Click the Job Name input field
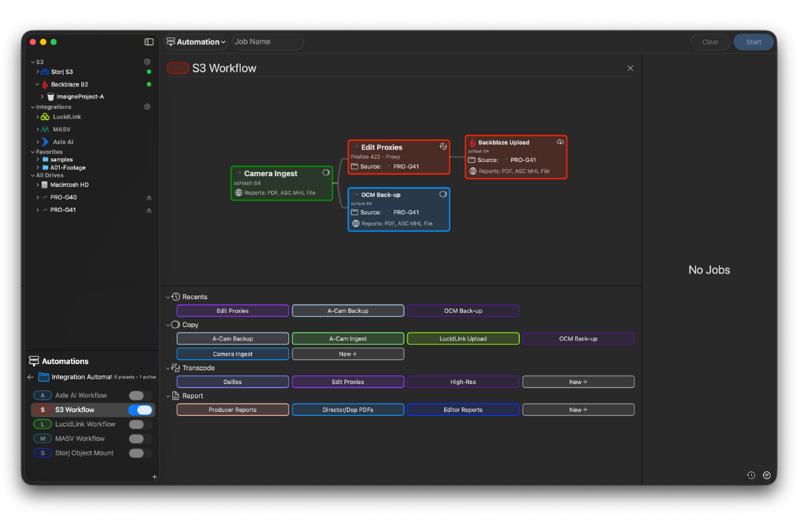Viewport: 798px width, 532px height. tap(267, 41)
